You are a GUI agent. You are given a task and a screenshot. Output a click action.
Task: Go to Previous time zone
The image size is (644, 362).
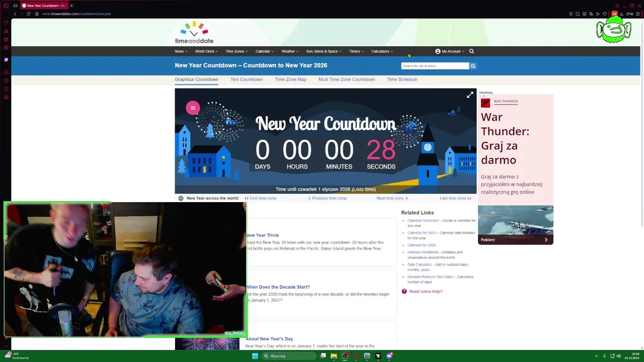click(328, 198)
